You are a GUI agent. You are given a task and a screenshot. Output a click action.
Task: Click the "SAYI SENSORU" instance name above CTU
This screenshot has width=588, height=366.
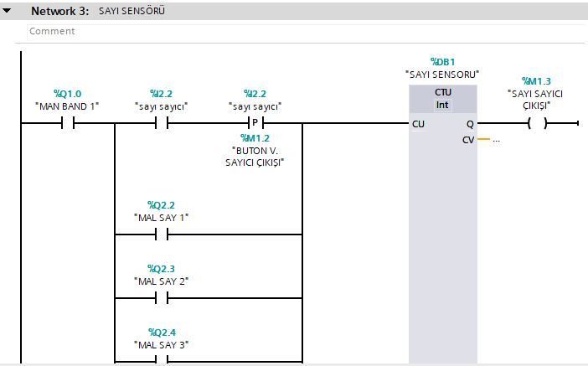442,75
